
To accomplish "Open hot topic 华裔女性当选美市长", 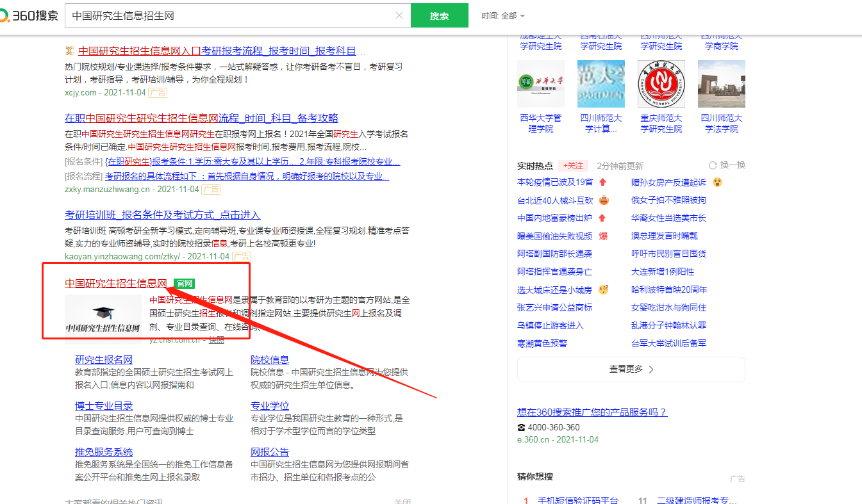I will [669, 218].
